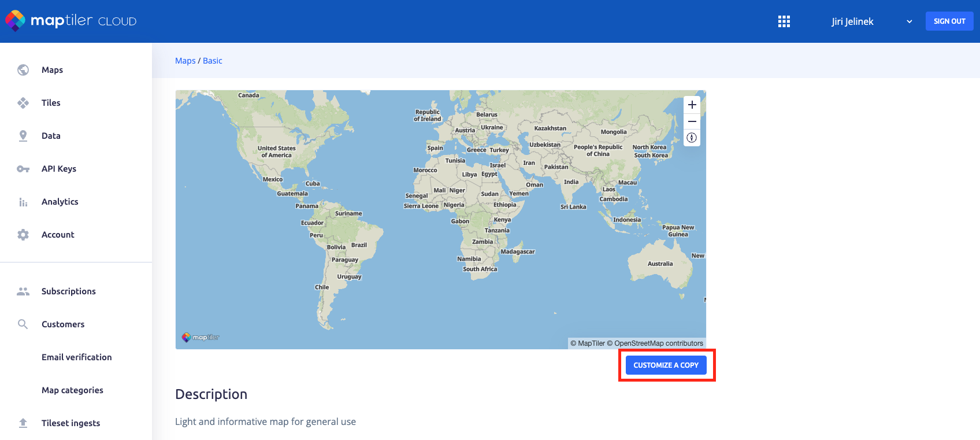
Task: Zoom in on the map preview
Action: [x=692, y=105]
